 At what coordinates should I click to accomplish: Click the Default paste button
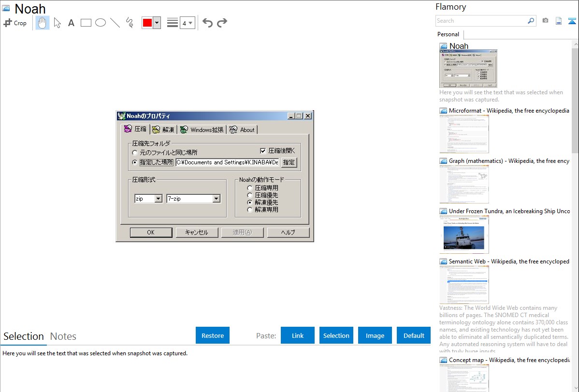pyautogui.click(x=414, y=335)
